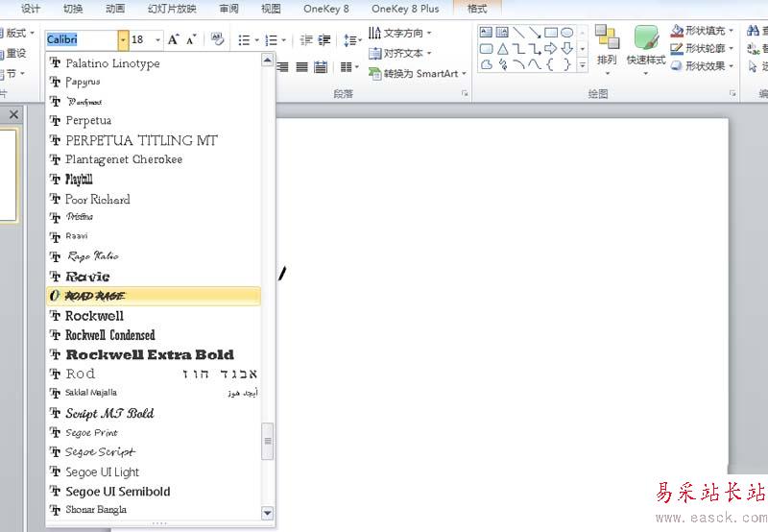Image resolution: width=768 pixels, height=532 pixels.
Task: Open Text Direction (文字方向) dropdown
Action: pyautogui.click(x=400, y=33)
